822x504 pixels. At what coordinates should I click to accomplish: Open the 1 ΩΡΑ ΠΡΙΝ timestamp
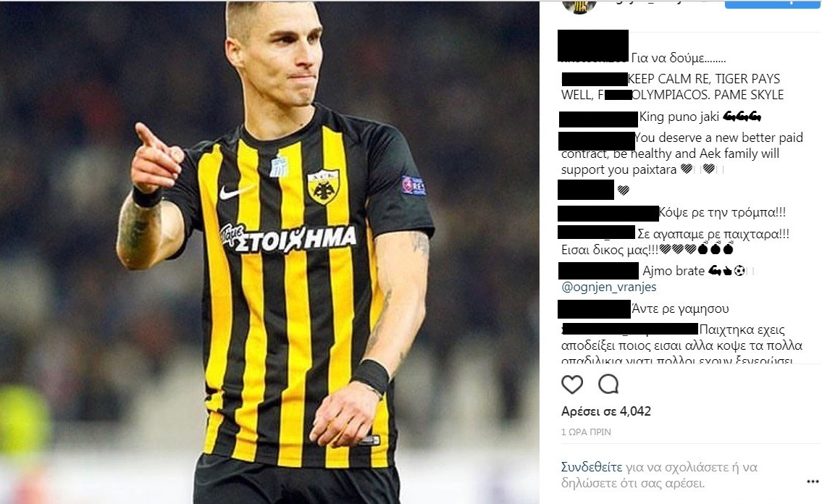pos(586,432)
